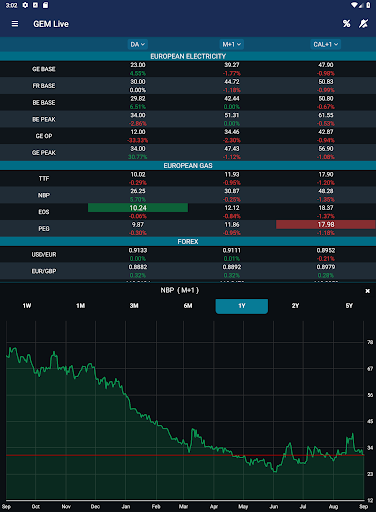The image size is (376, 512).
Task: Open the CAL+1 column dropdown
Action: tap(326, 44)
